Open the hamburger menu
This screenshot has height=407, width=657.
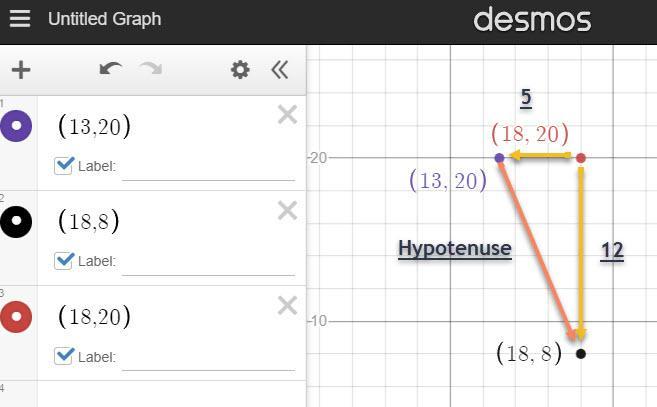pyautogui.click(x=20, y=19)
